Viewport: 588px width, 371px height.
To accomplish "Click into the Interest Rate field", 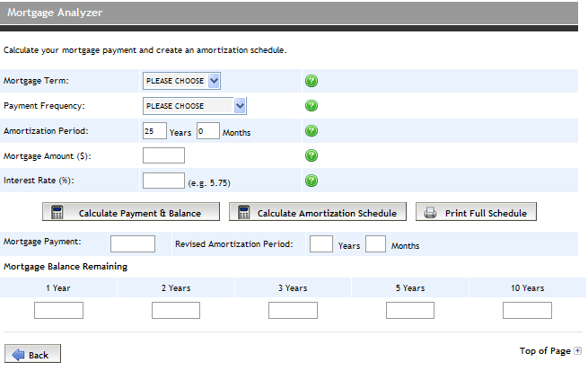I will pos(163,181).
